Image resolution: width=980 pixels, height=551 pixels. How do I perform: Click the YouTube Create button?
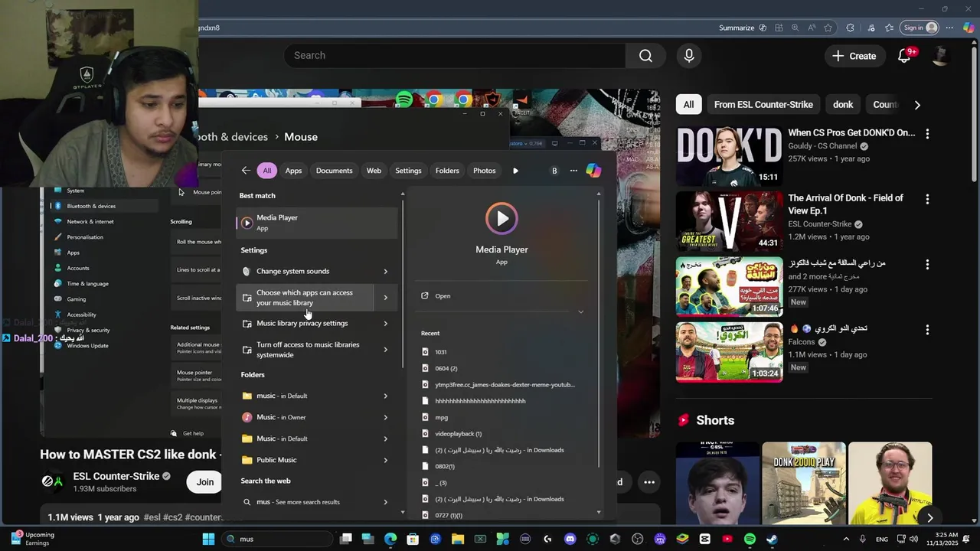854,56
